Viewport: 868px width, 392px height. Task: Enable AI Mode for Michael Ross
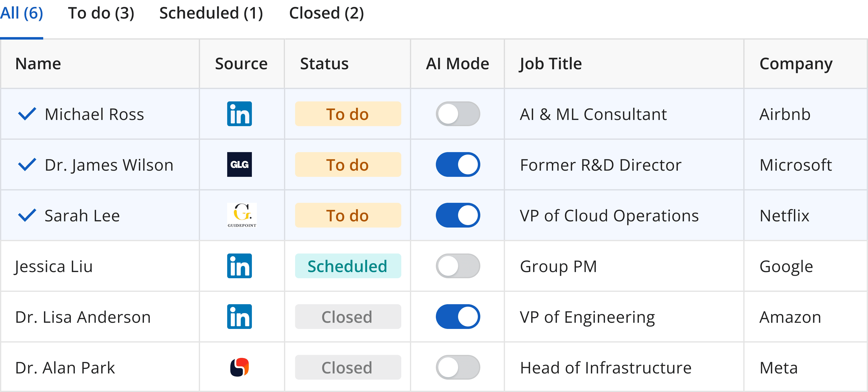pyautogui.click(x=458, y=114)
